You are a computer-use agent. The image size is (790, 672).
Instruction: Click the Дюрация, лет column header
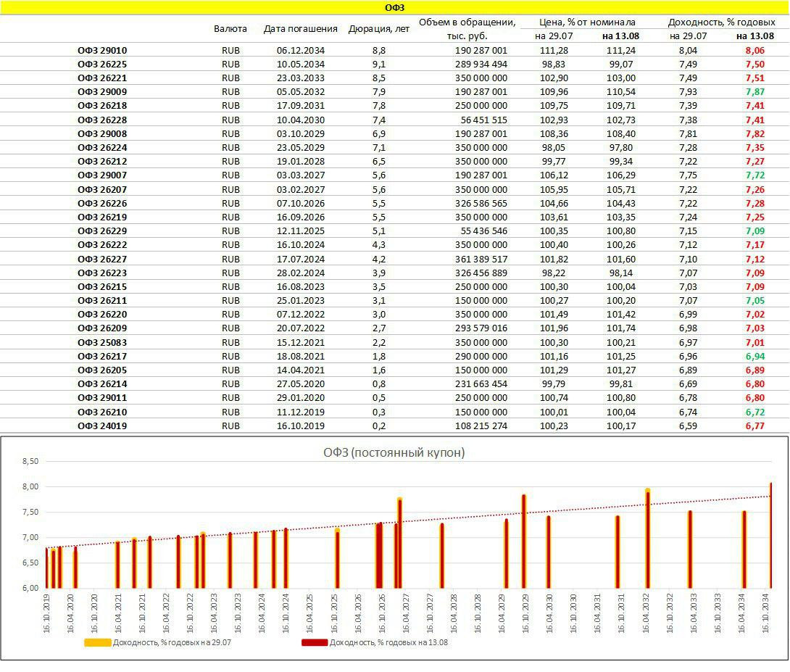378,29
